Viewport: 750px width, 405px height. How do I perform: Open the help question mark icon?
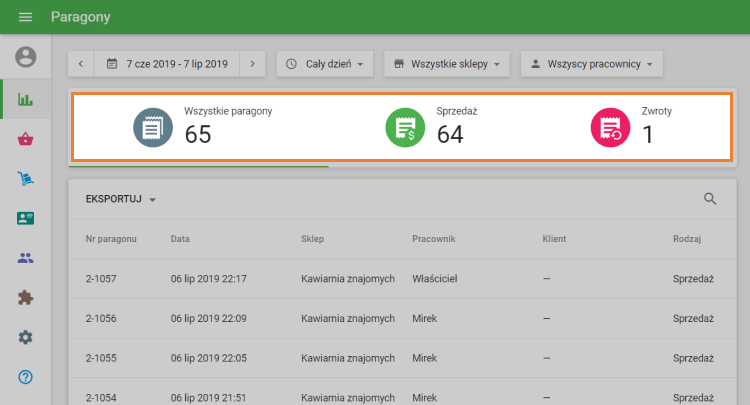(25, 377)
